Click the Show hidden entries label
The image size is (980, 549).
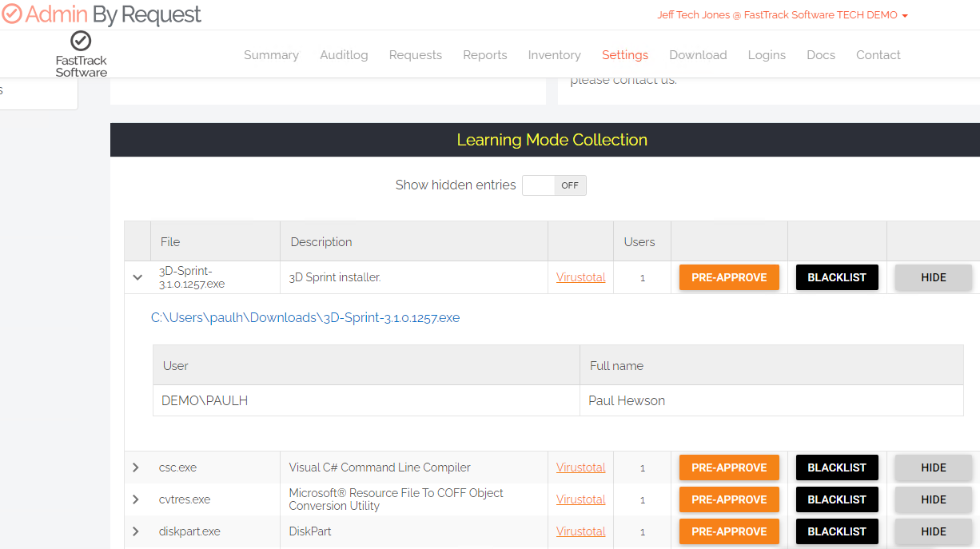pyautogui.click(x=456, y=185)
